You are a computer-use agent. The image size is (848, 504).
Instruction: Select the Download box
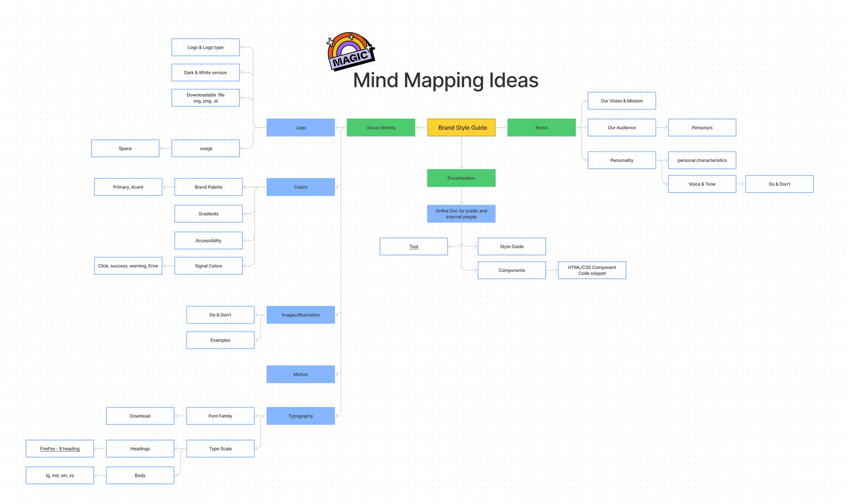[140, 416]
